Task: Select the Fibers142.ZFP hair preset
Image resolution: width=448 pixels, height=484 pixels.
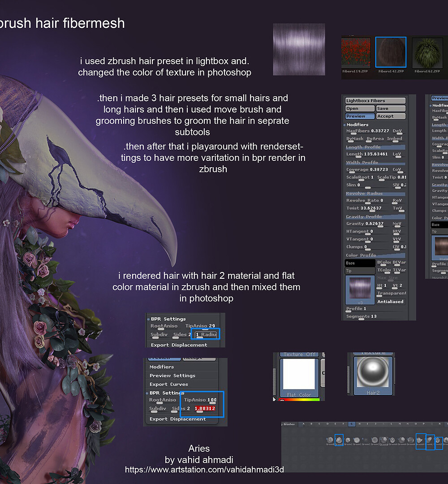Action: coord(391,52)
